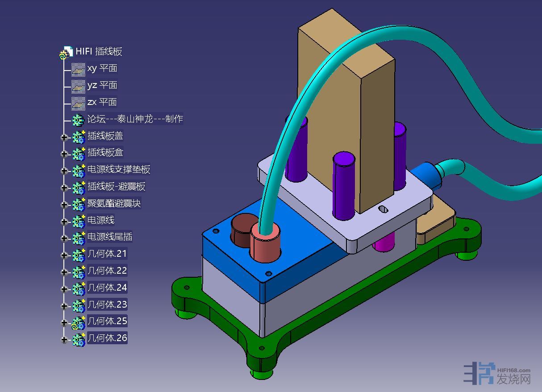Click the body icon next to 几何体.25

coord(79,322)
